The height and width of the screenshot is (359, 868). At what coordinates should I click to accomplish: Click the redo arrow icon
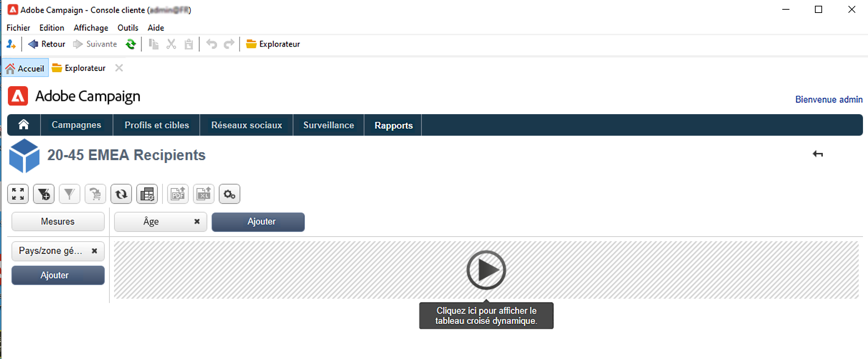pyautogui.click(x=229, y=44)
